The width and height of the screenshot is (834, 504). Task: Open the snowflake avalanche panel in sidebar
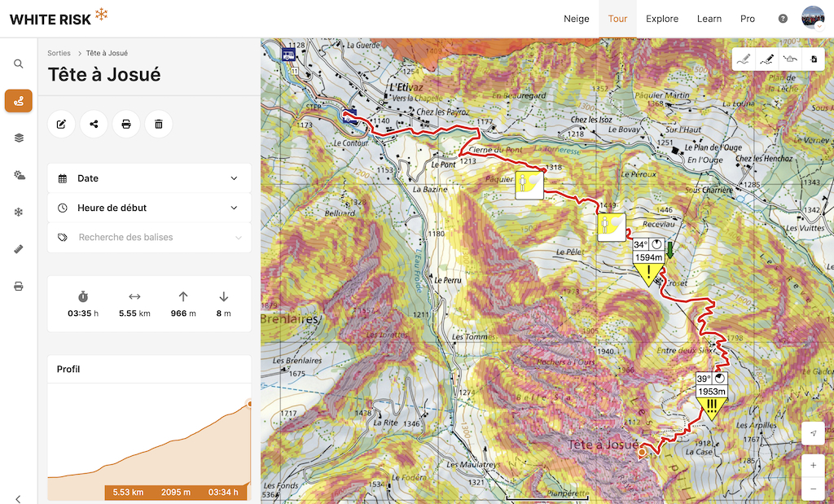coord(19,212)
